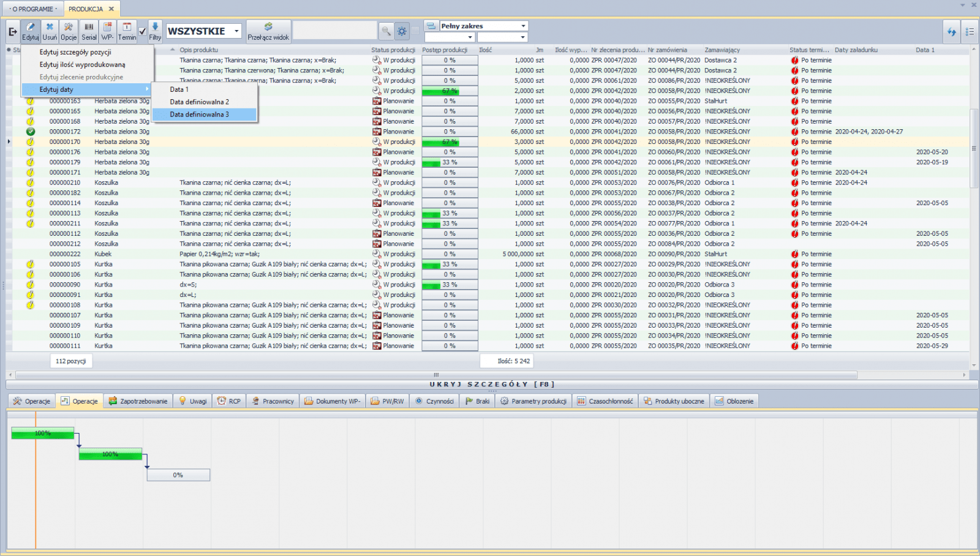The image size is (980, 556).
Task: Open the right date dropdown under Pełny zakres
Action: click(x=522, y=37)
